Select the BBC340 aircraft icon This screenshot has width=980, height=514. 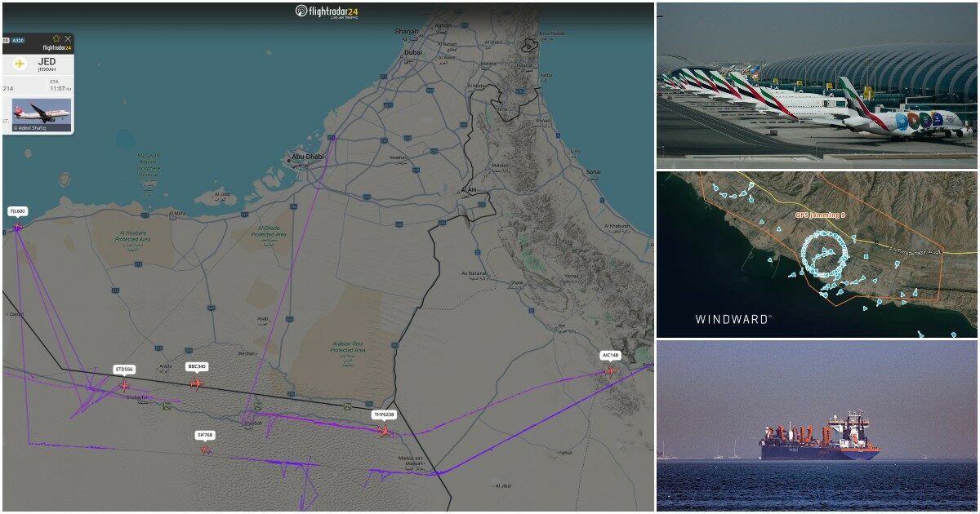[x=196, y=383]
